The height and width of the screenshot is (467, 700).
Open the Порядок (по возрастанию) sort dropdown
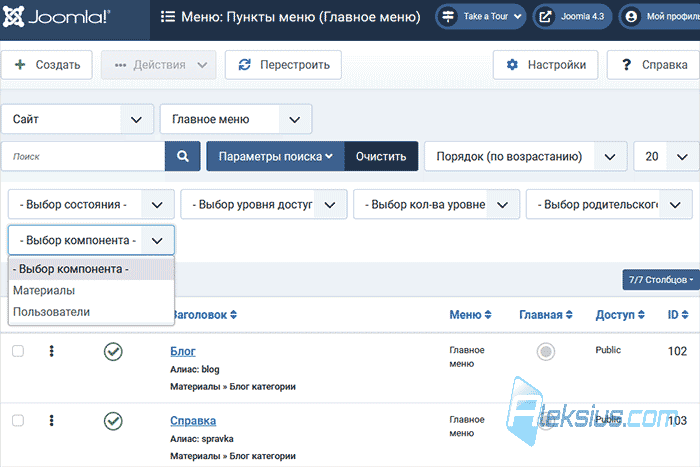coord(526,156)
